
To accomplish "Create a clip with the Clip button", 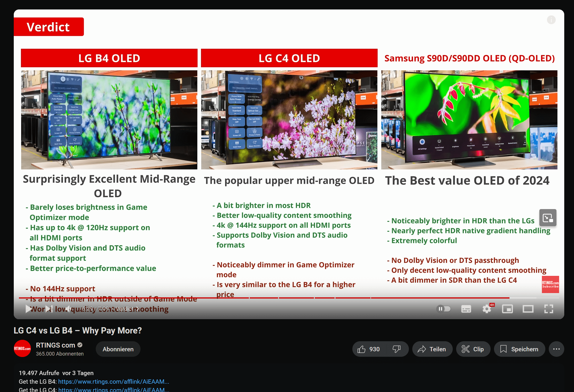I will click(x=473, y=349).
